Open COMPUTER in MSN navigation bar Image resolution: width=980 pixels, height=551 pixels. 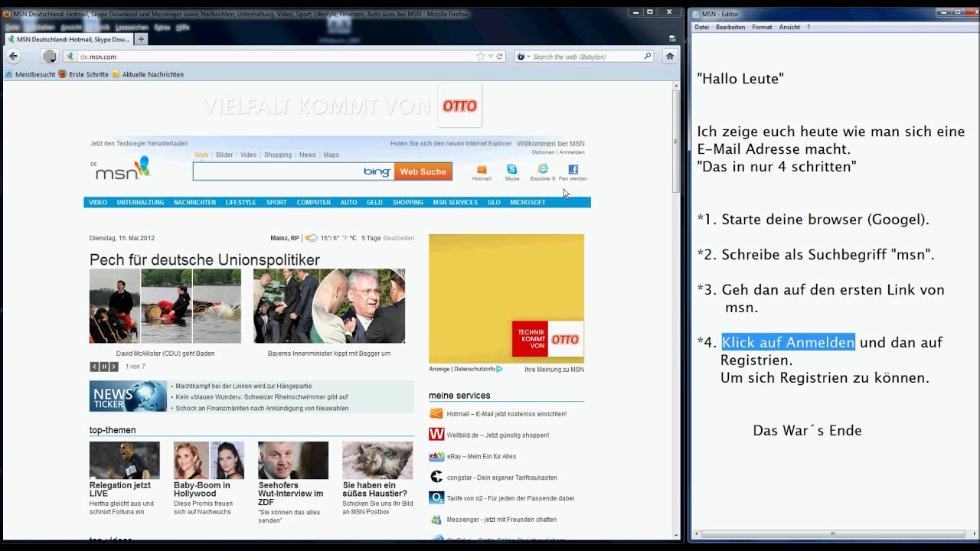click(x=314, y=202)
